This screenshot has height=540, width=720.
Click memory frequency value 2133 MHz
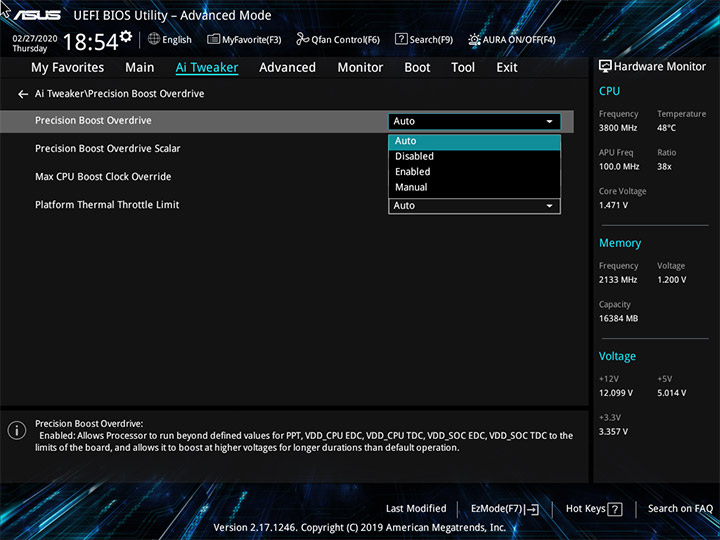point(618,280)
